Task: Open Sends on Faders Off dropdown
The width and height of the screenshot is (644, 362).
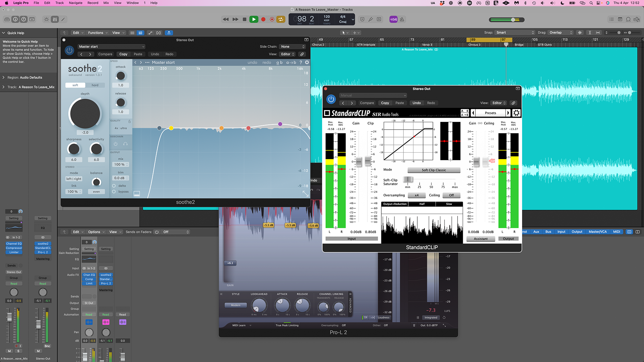Action: (176, 232)
